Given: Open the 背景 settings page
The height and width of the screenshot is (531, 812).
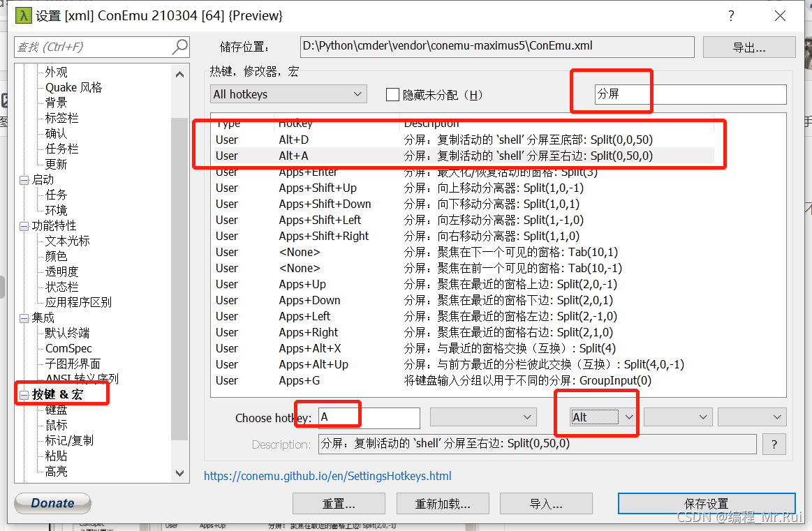Looking at the screenshot, I should pyautogui.click(x=56, y=103).
